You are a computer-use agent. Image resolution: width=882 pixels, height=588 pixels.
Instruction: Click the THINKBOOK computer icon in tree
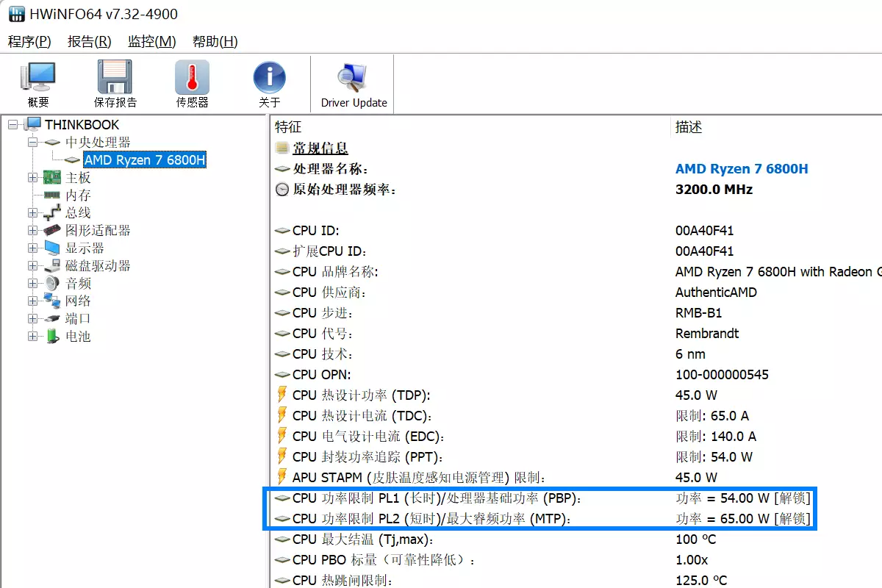(x=33, y=125)
